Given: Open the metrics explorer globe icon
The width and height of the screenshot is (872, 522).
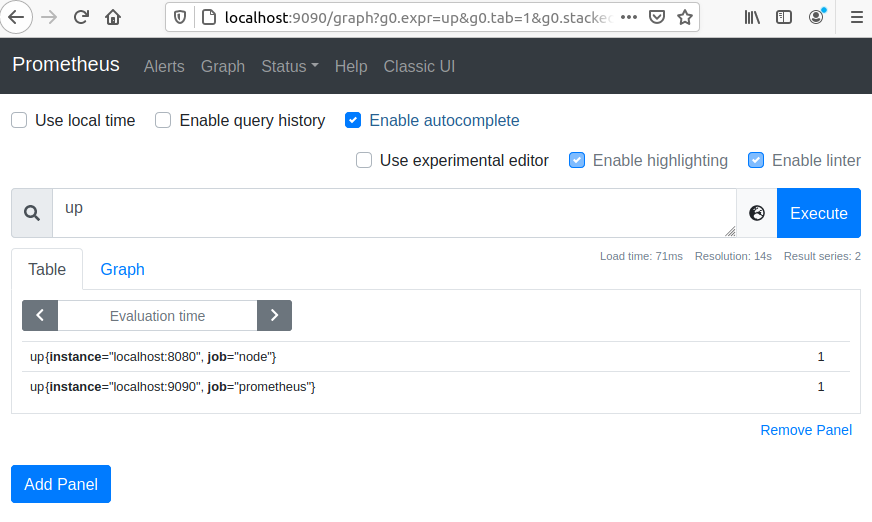Looking at the screenshot, I should (757, 213).
